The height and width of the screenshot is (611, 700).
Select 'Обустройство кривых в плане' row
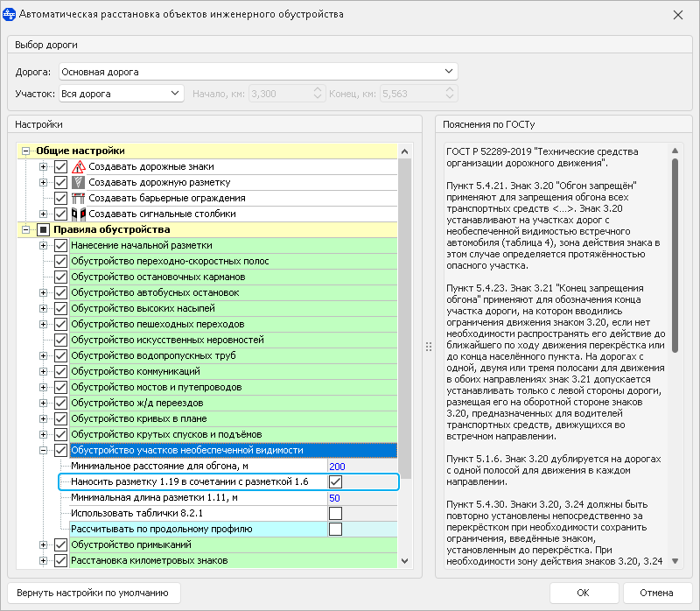point(233,419)
